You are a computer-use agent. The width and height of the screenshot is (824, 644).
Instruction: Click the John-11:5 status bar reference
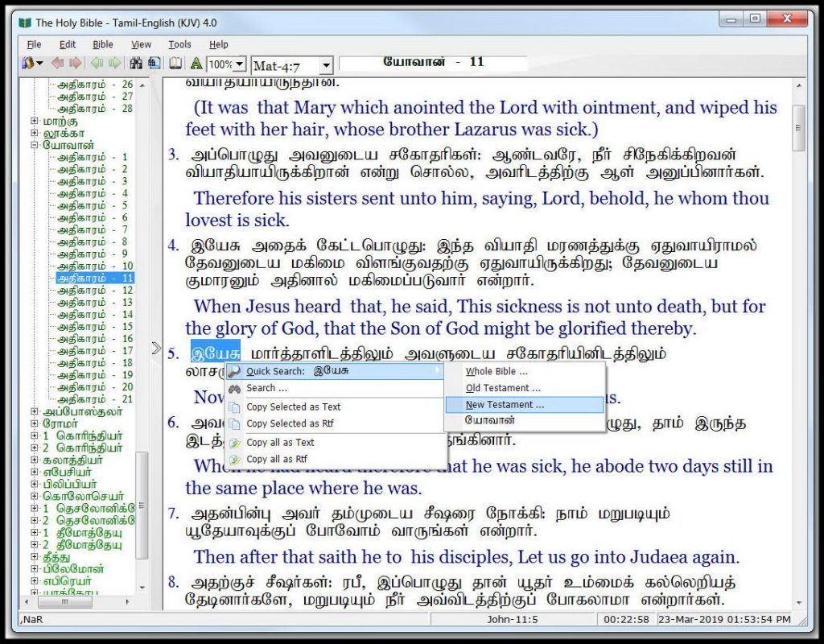click(x=513, y=619)
